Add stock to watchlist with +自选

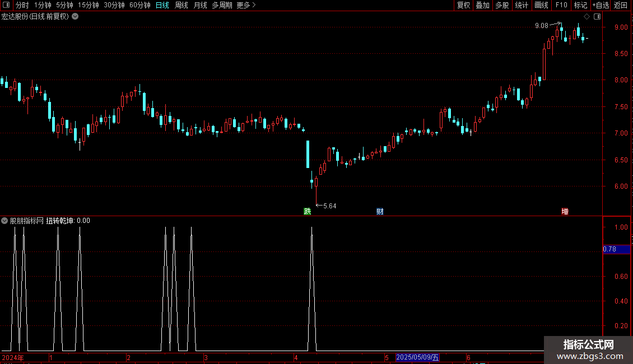click(x=601, y=5)
